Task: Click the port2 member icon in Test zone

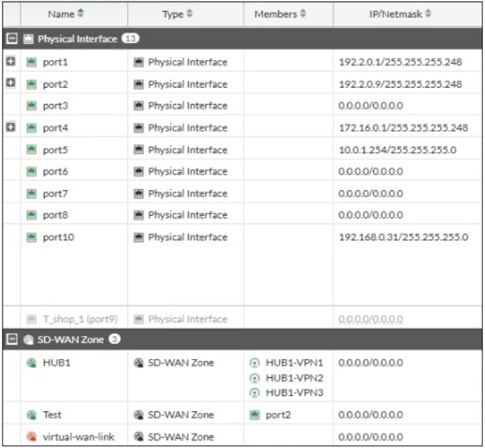Action: [x=256, y=415]
